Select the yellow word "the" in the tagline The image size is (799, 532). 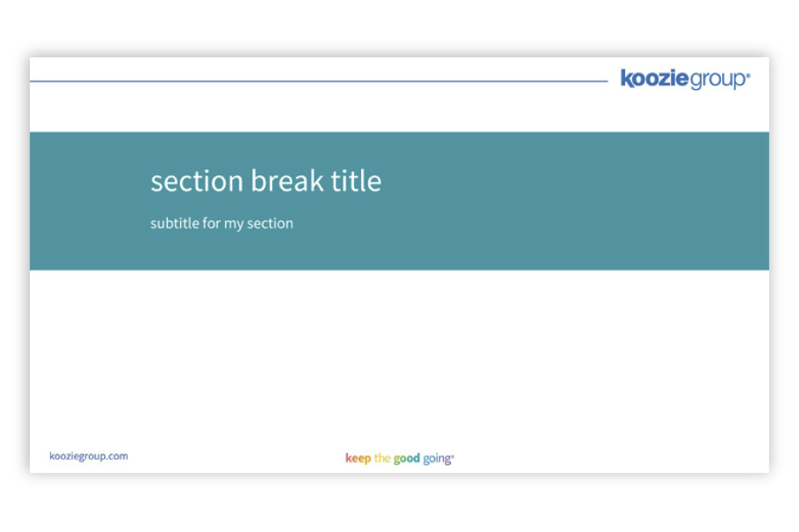pyautogui.click(x=382, y=459)
